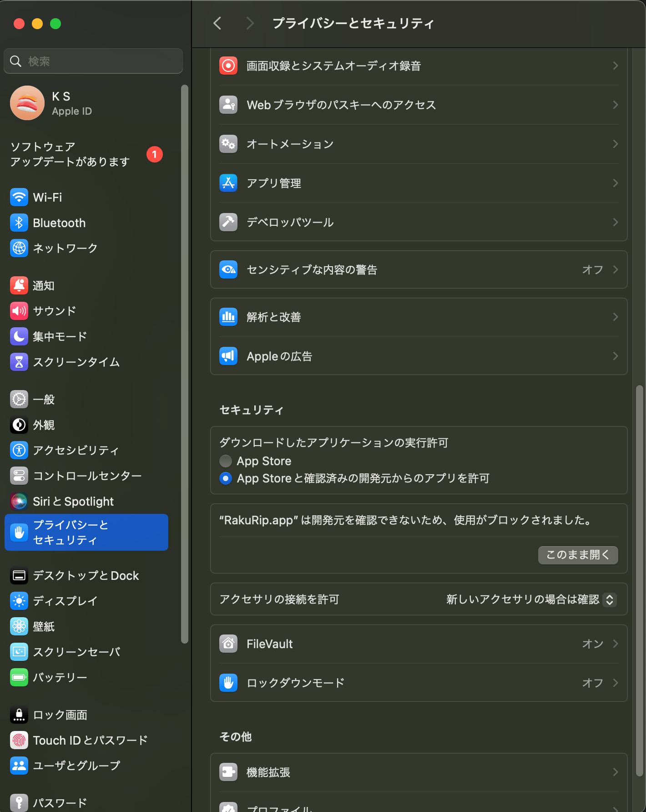Click the オートメーション gears icon
This screenshot has width=646, height=812.
click(228, 144)
